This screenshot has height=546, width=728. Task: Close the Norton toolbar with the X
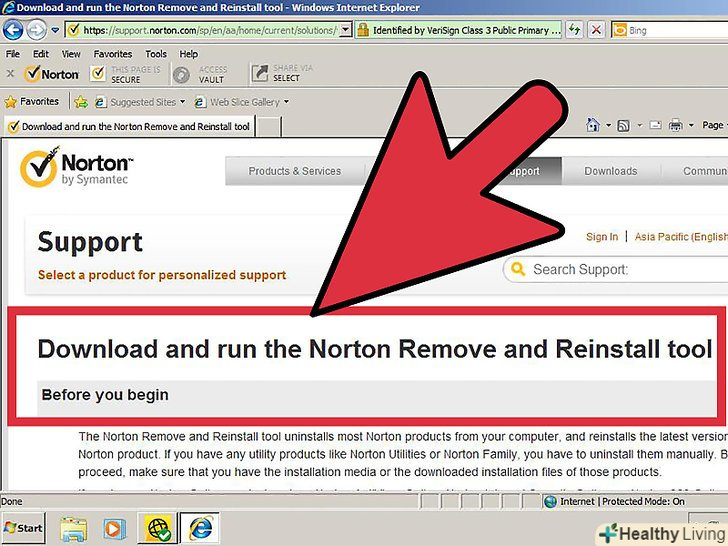[10, 73]
